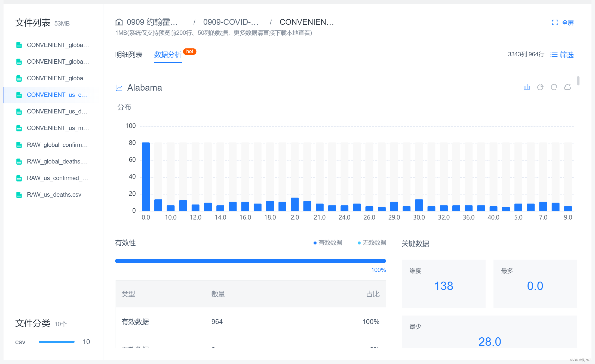The width and height of the screenshot is (595, 364).
Task: Click the 100% validity progress bar
Action: click(250, 261)
